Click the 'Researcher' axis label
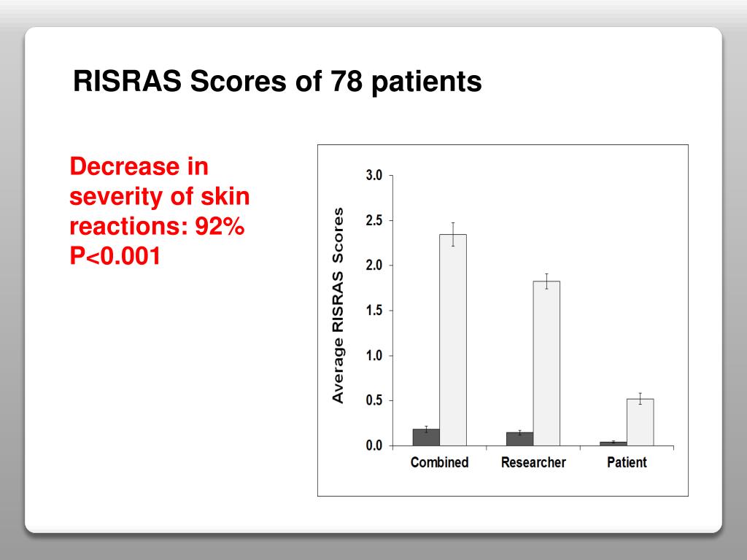The height and width of the screenshot is (560, 747). point(533,462)
